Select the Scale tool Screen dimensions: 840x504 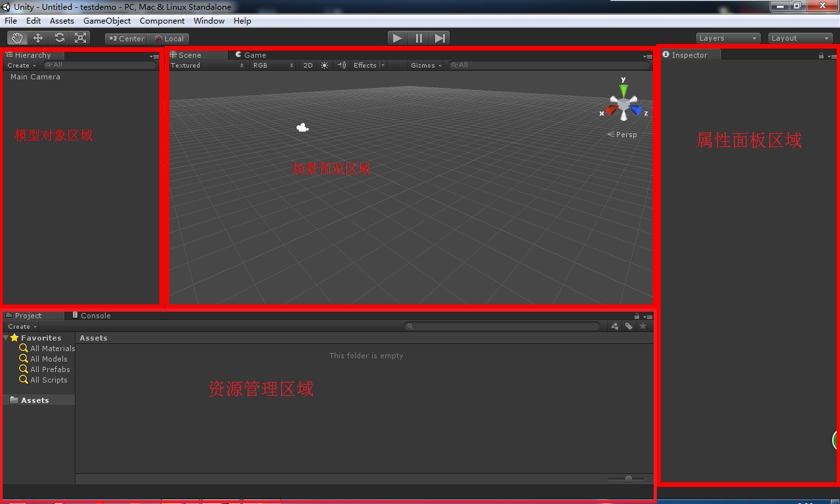click(81, 38)
